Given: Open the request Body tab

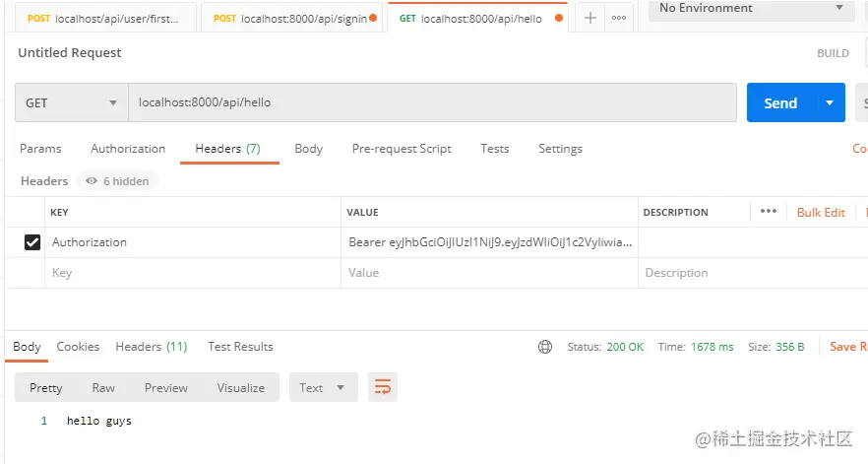Looking at the screenshot, I should tap(308, 149).
